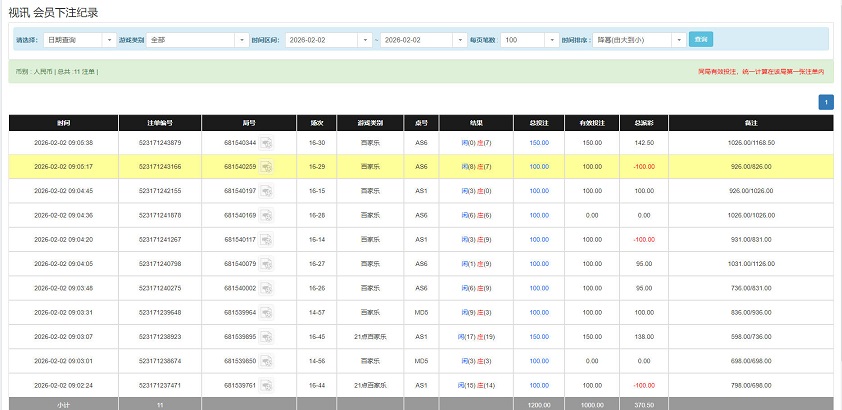Open the 每页笔数 dropdown set to 100
This screenshot has width=842, height=410.
pos(530,40)
